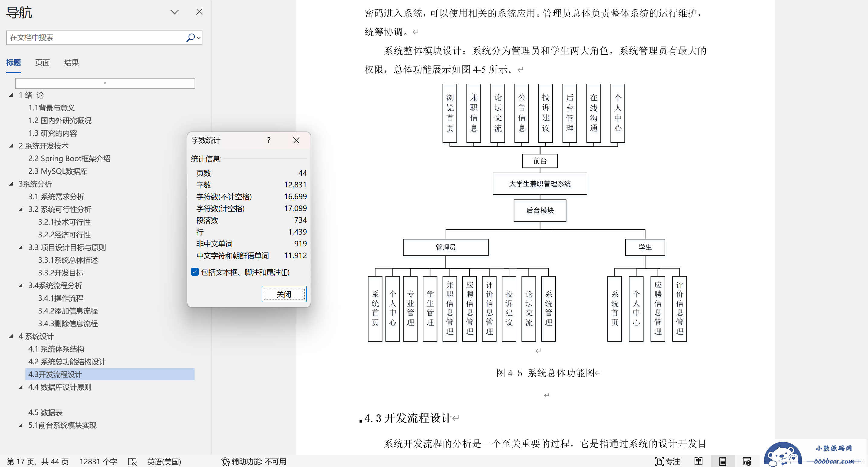Go to heading 1.1背景与意义
868x467 pixels.
pos(52,108)
